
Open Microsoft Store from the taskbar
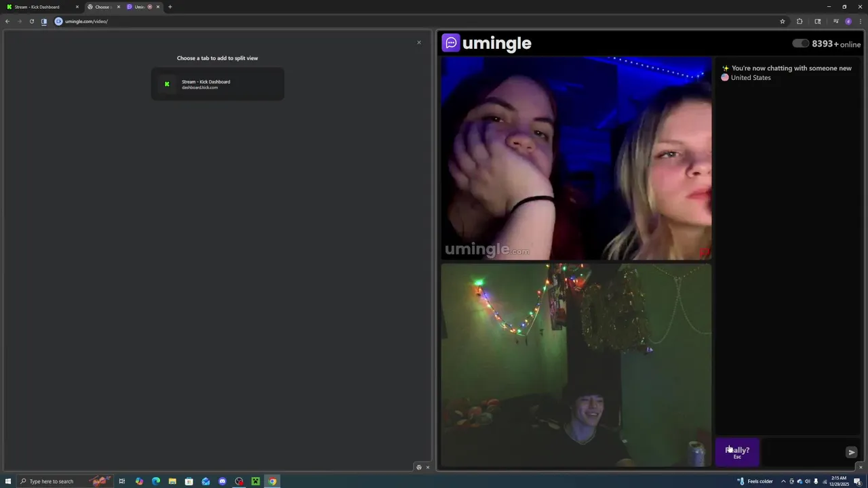(189, 481)
